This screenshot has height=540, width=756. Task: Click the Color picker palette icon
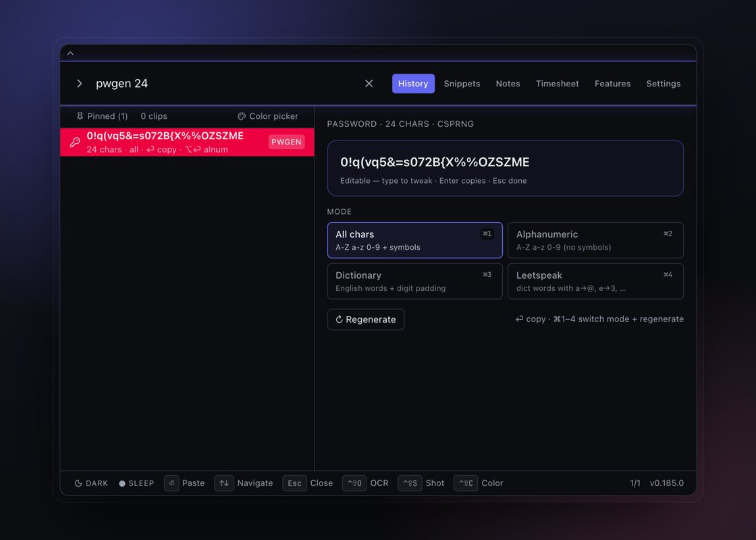[x=242, y=116]
